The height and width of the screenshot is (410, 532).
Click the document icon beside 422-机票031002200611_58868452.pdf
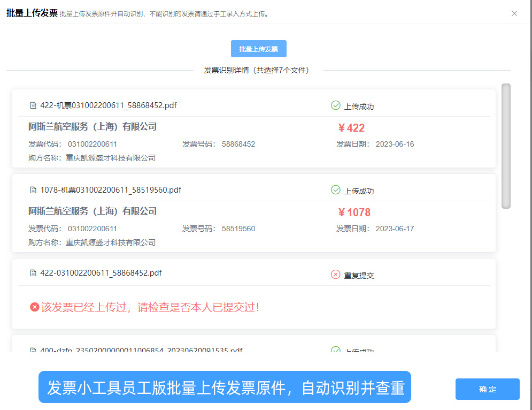[x=33, y=105]
